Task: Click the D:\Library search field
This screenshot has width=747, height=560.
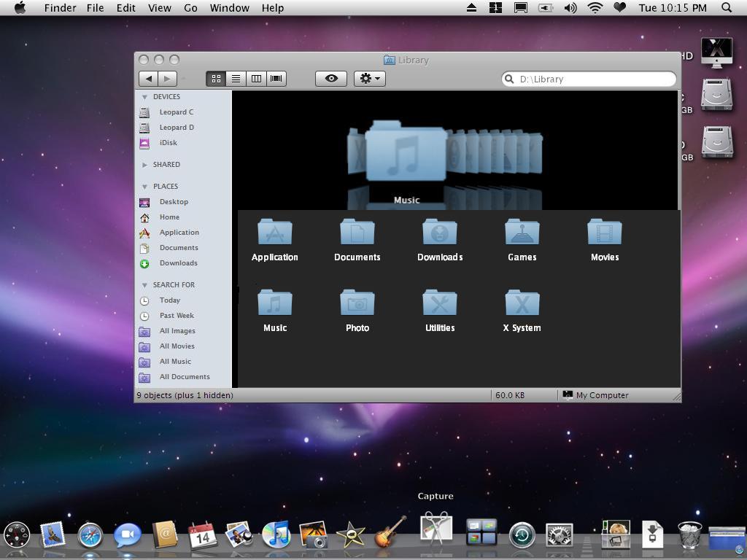Action: pyautogui.click(x=589, y=79)
